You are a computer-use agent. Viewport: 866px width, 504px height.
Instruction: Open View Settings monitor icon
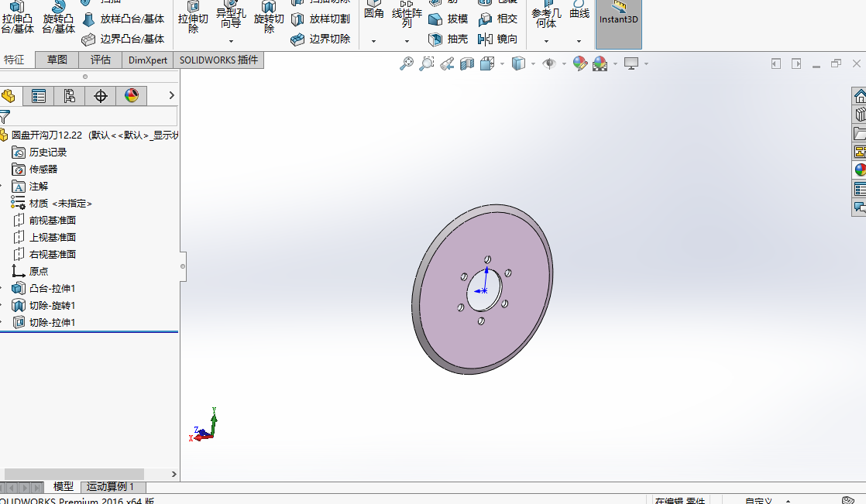pyautogui.click(x=631, y=63)
